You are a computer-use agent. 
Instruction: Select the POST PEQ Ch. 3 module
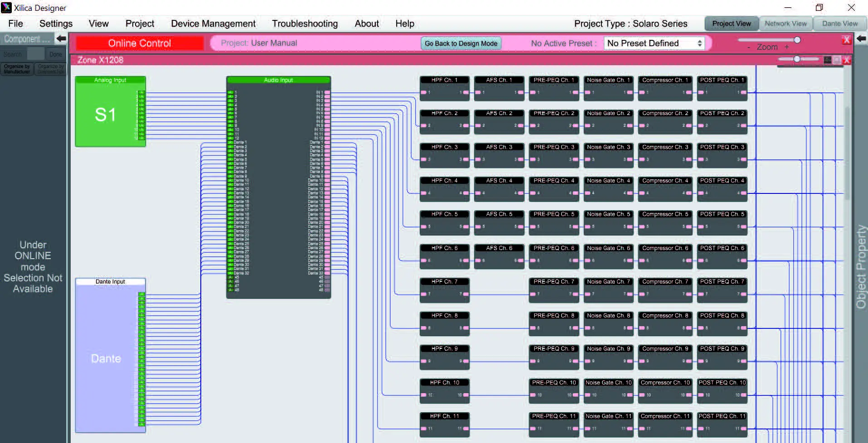pos(722,155)
